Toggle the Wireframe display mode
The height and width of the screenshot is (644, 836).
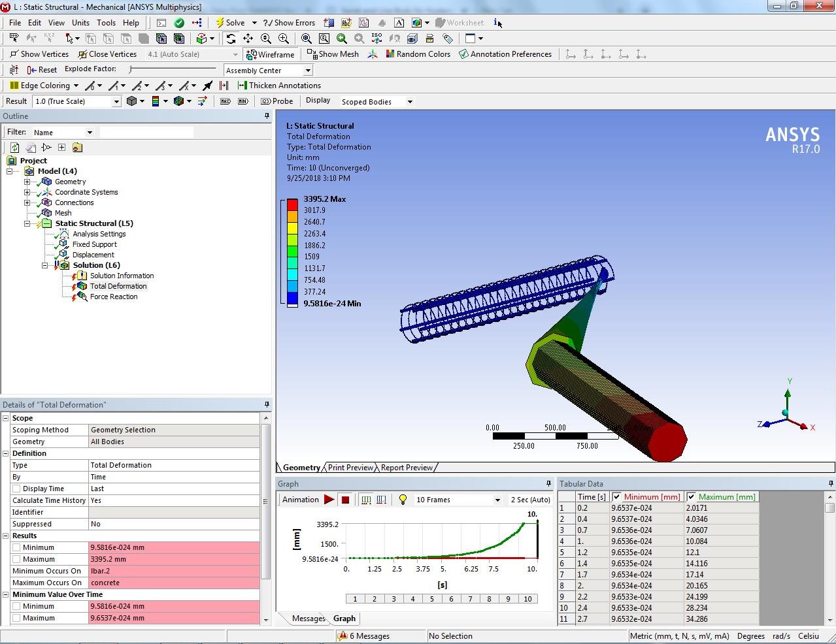(271, 54)
